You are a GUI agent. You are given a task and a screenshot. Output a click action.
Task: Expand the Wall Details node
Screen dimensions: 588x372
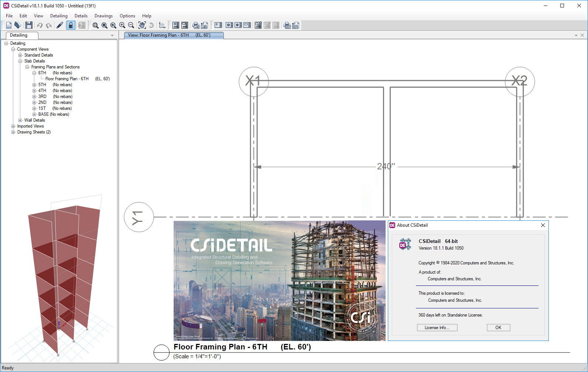[20, 120]
